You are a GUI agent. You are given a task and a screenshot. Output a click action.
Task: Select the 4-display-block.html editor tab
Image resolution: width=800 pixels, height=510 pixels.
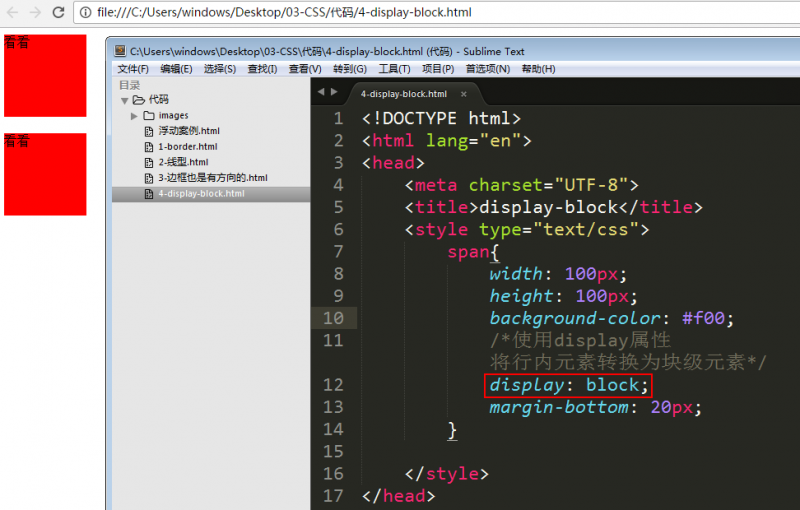[x=404, y=94]
